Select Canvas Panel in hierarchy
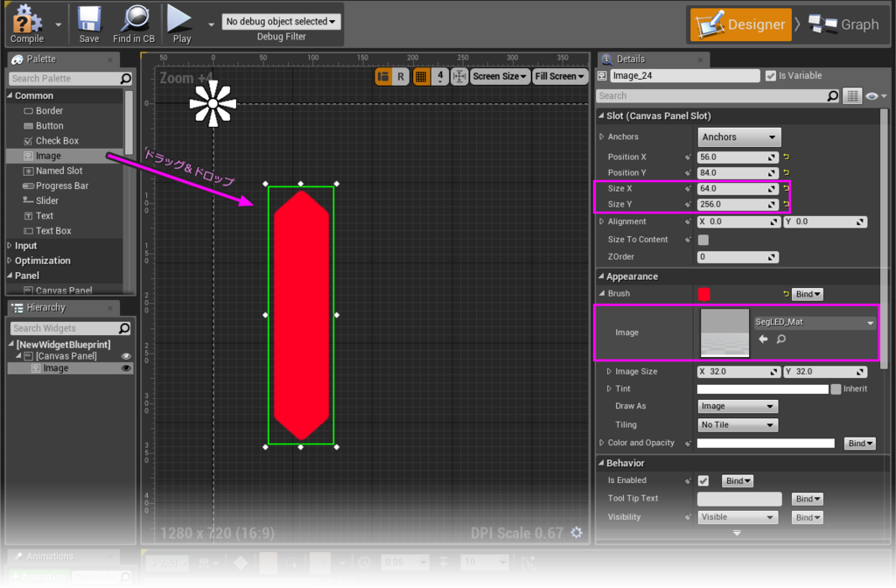Viewport: 896px width, 588px height. coord(66,356)
